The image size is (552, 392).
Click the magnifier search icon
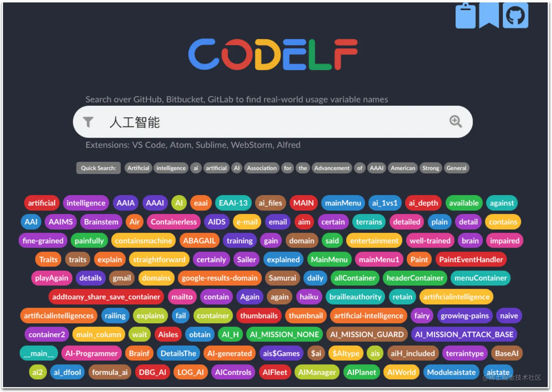tap(456, 122)
